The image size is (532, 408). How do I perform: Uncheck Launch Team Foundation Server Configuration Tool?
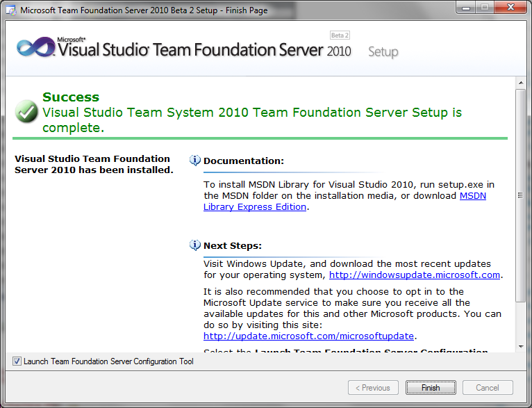tap(17, 361)
